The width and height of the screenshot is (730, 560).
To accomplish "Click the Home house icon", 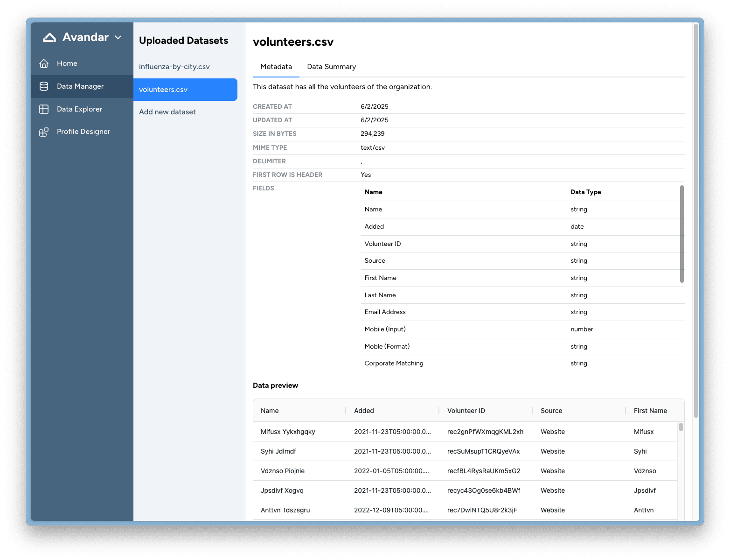I will point(44,63).
